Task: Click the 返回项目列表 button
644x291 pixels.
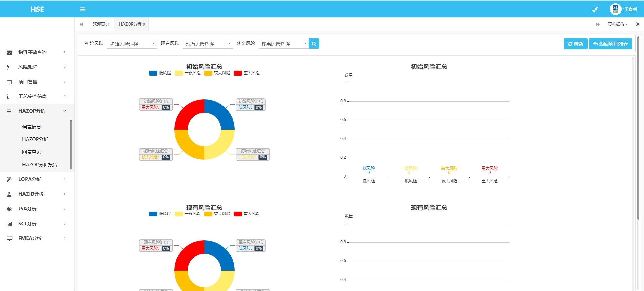Action: tap(610, 44)
